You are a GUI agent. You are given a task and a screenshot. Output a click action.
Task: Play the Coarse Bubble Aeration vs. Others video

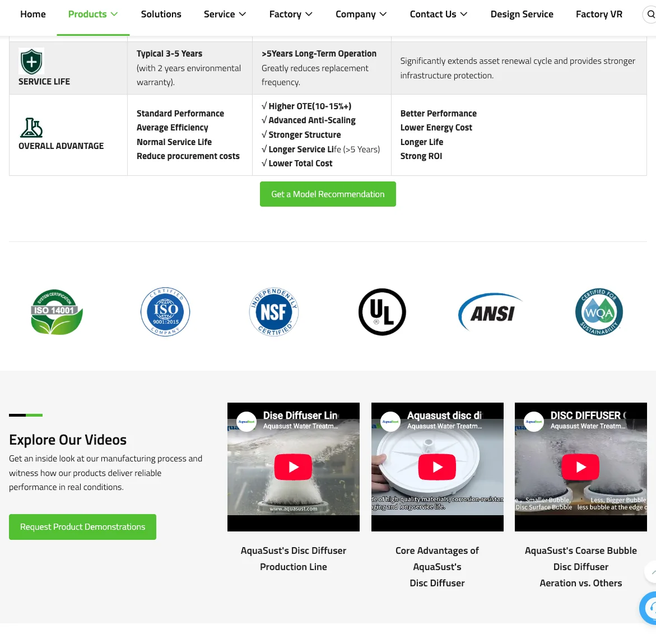point(581,466)
